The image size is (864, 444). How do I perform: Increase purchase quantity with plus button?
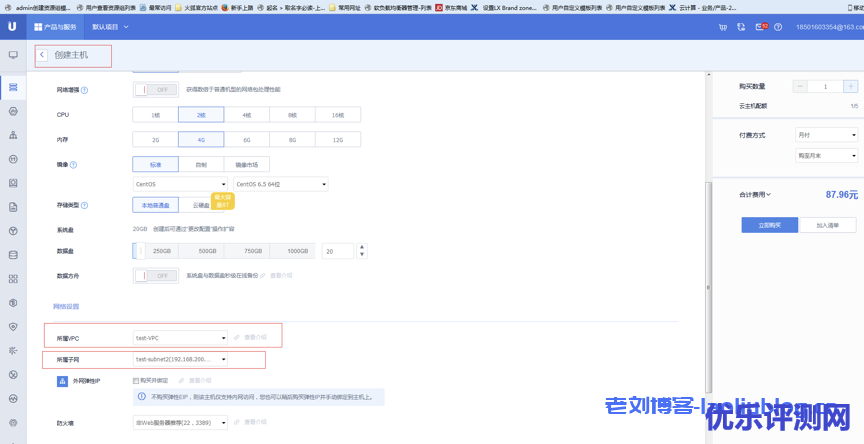(850, 86)
